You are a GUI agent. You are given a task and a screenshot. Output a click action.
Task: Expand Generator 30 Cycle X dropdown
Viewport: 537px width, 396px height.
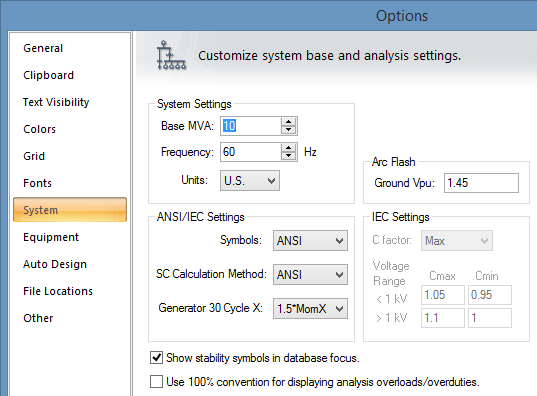(x=310, y=309)
